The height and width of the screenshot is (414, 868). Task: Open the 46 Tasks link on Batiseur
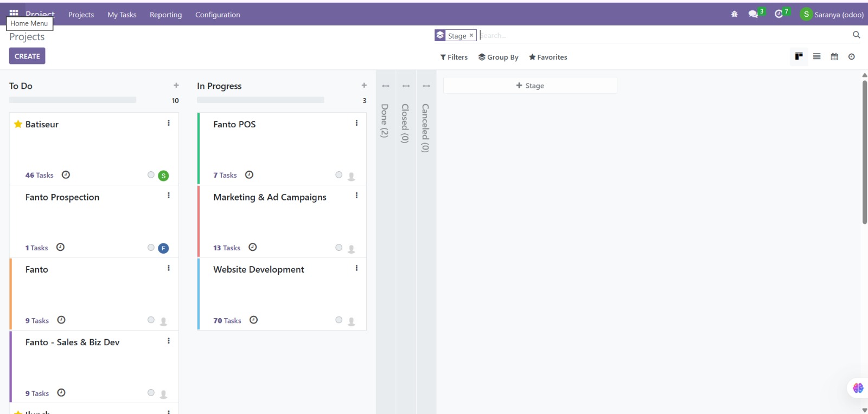(39, 175)
